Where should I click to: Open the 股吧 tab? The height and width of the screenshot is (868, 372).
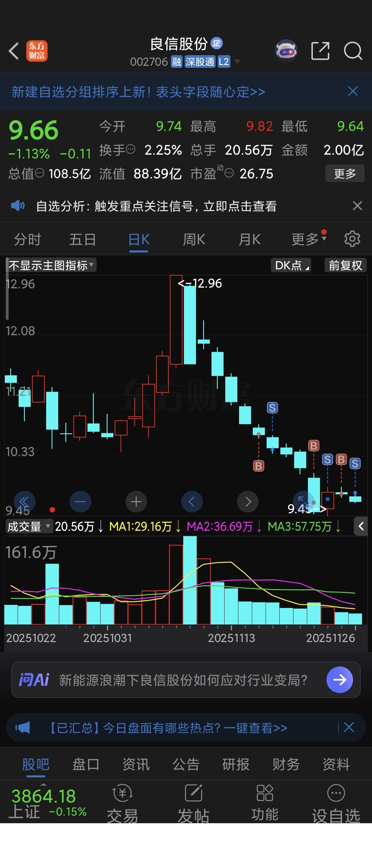36,764
